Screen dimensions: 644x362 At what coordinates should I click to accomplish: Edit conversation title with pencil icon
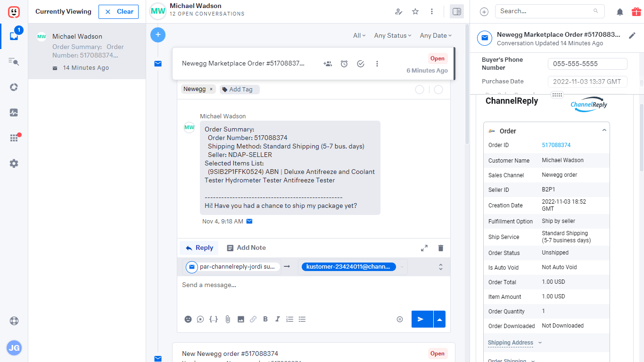coord(632,36)
